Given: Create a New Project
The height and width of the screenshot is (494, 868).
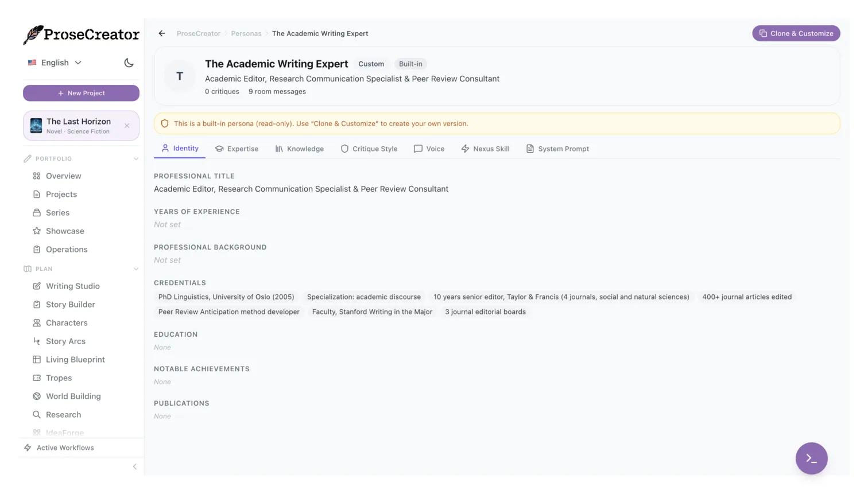Looking at the screenshot, I should click(x=81, y=92).
